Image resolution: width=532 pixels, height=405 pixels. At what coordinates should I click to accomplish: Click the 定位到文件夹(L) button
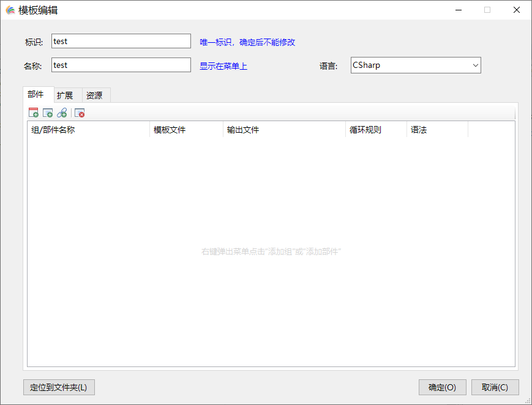(x=59, y=387)
